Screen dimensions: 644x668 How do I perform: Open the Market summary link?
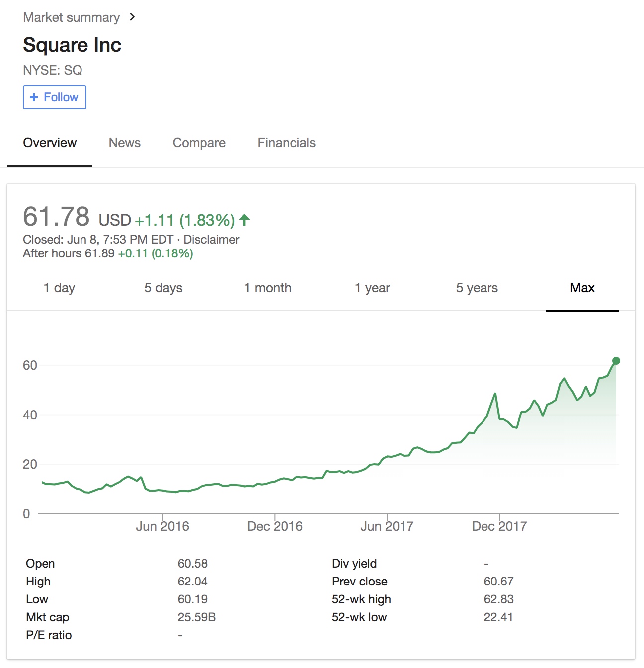pos(71,17)
